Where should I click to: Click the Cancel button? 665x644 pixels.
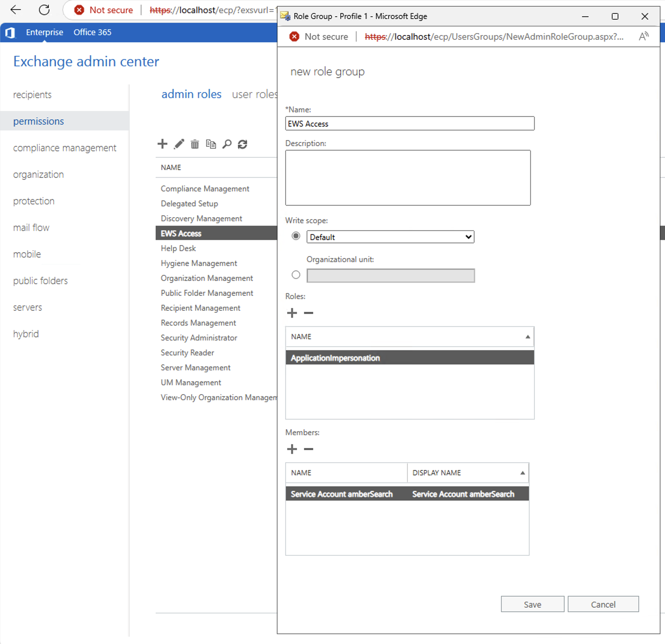coord(603,604)
